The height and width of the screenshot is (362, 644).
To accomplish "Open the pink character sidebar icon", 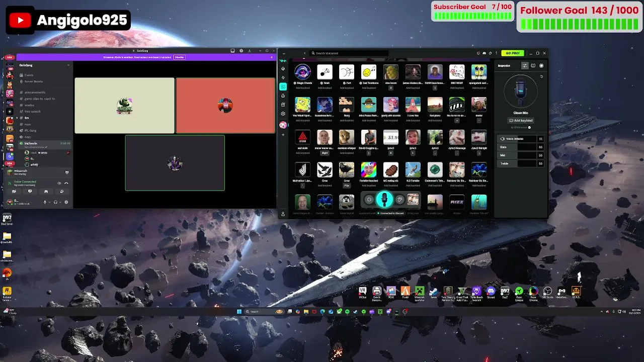I will click(283, 125).
